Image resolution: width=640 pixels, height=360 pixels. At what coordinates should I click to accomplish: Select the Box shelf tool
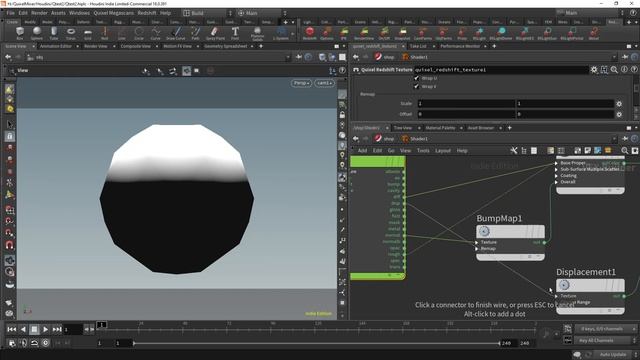click(20, 33)
